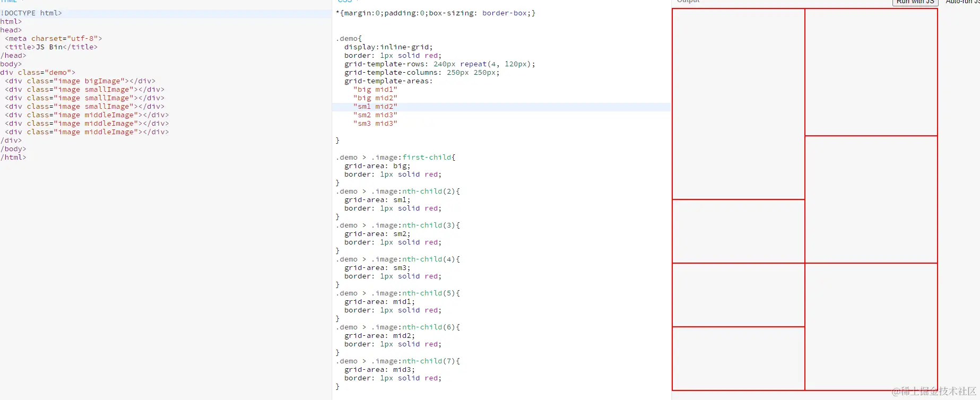The image size is (980, 400).
Task: Click the highlighted "sm1 mid2" area line
Action: tap(375, 107)
